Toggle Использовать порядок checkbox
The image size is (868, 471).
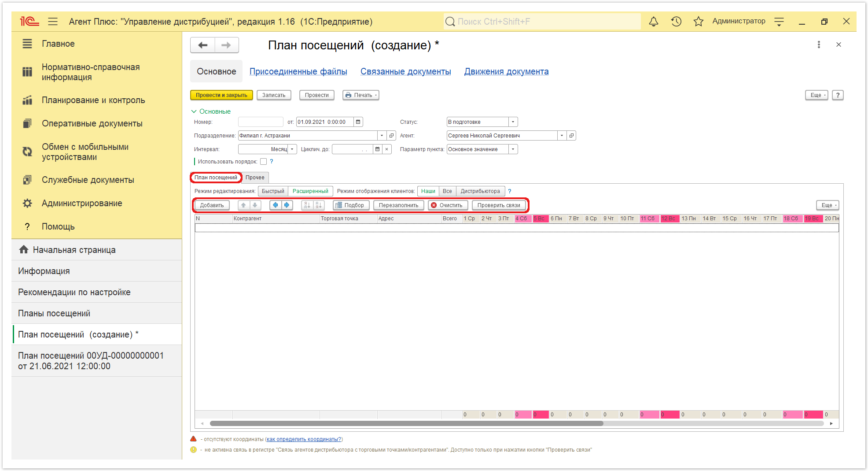tap(263, 162)
